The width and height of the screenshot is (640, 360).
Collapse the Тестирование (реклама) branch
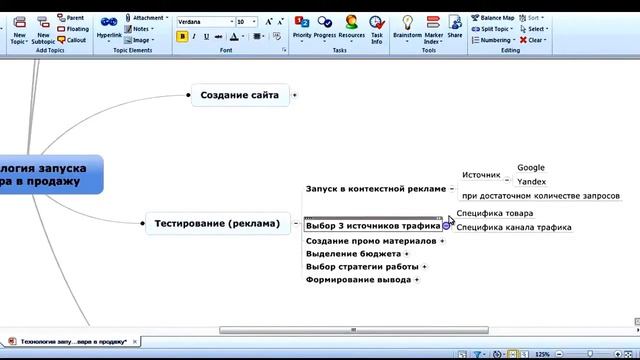click(296, 223)
